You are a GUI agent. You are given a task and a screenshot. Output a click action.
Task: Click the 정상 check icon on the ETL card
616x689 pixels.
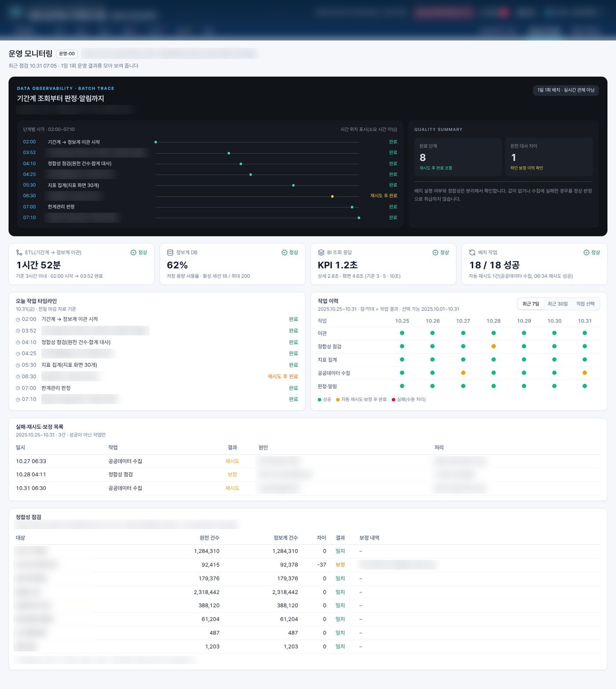click(x=133, y=253)
